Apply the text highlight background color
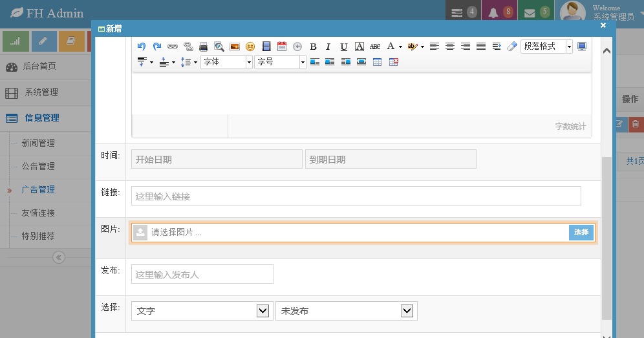The image size is (644, 338). click(413, 47)
